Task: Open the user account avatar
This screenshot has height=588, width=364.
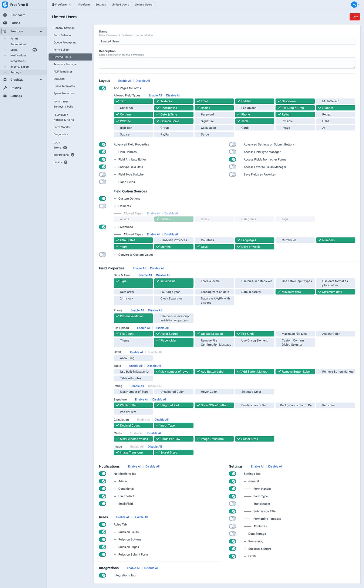Action: tap(354, 5)
